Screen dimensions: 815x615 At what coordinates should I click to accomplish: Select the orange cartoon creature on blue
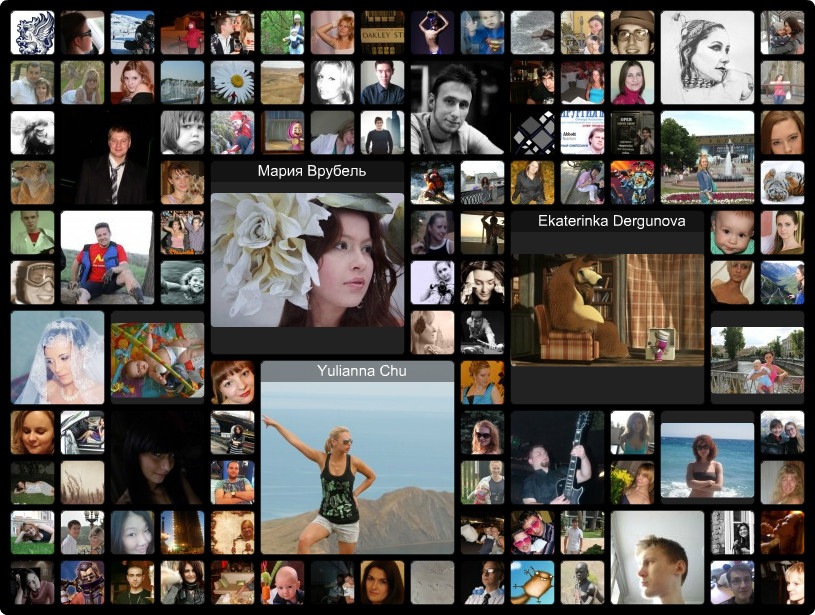(532, 582)
